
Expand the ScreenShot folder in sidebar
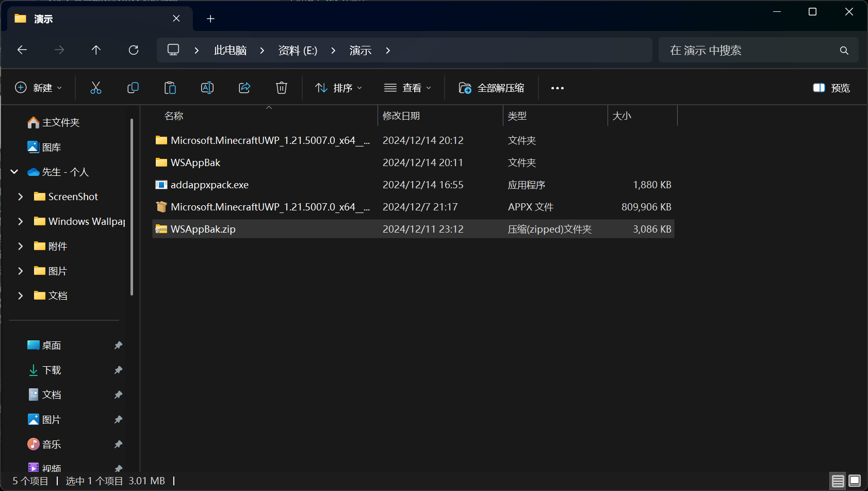[x=21, y=197]
